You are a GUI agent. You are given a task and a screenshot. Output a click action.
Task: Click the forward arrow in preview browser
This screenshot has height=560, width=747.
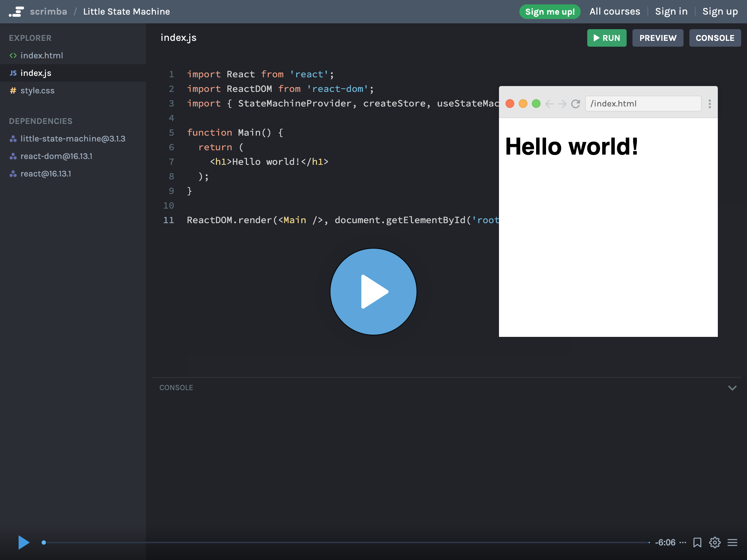(x=562, y=104)
